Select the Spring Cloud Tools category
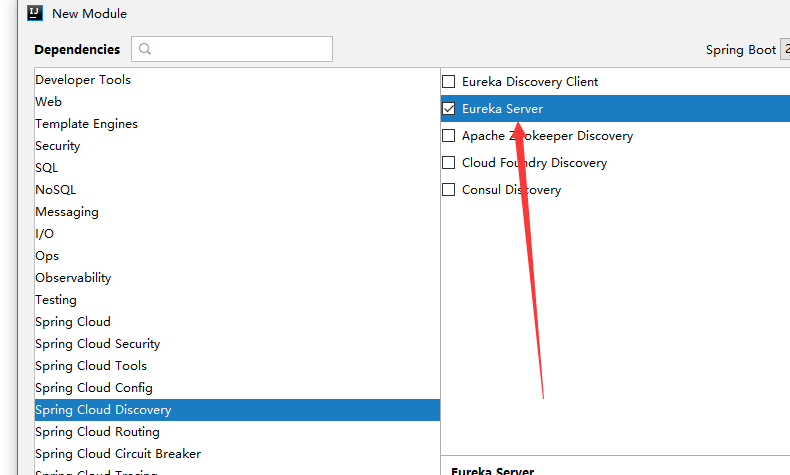The width and height of the screenshot is (790, 475). [237, 366]
